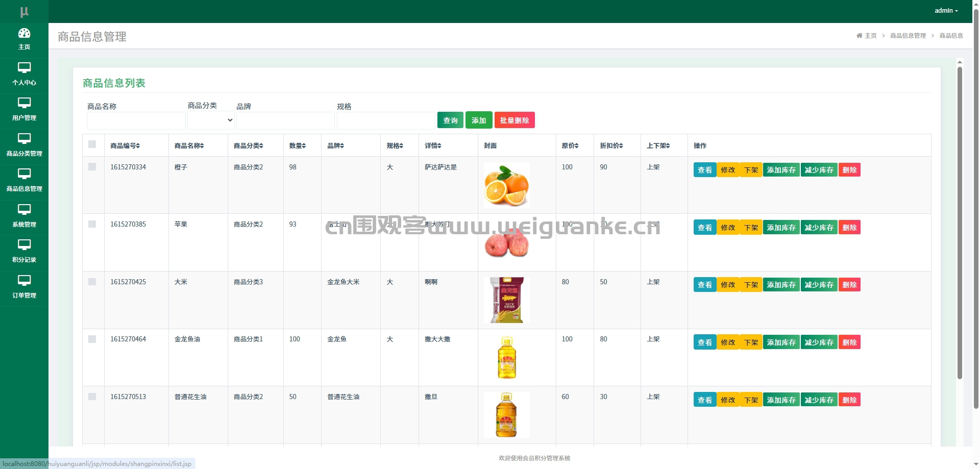Sort by 商品编号 column arrows
The height and width of the screenshot is (469, 980).
138,146
